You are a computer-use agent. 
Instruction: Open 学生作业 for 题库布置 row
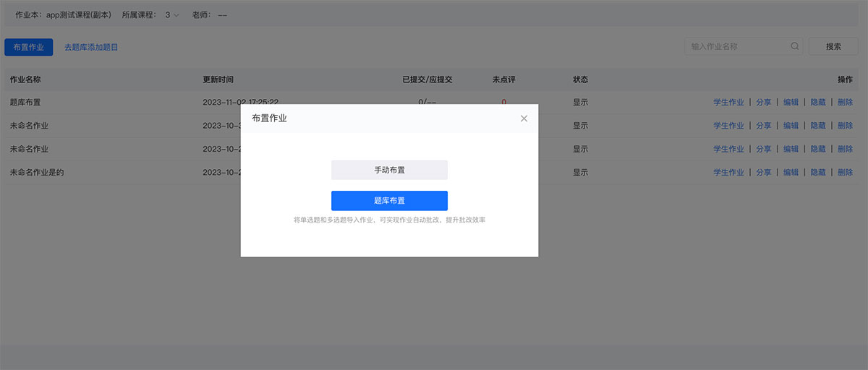click(x=728, y=103)
